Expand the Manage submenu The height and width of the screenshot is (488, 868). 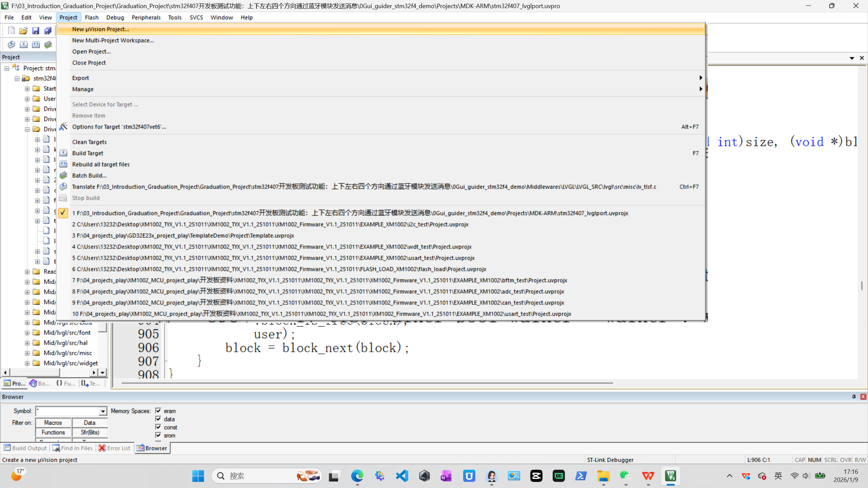coord(381,89)
